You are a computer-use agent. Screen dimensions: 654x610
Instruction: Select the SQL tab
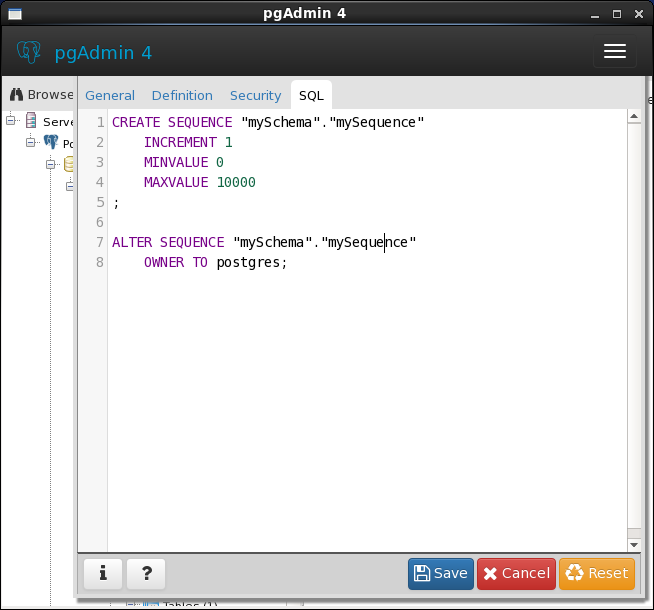(311, 95)
